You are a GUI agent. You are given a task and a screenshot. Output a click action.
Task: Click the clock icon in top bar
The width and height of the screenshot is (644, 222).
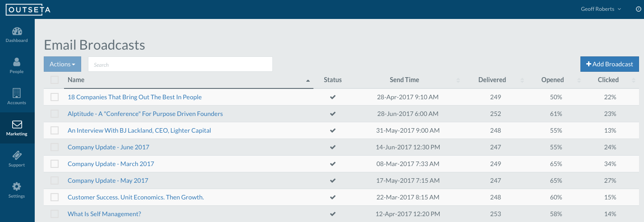tap(638, 9)
